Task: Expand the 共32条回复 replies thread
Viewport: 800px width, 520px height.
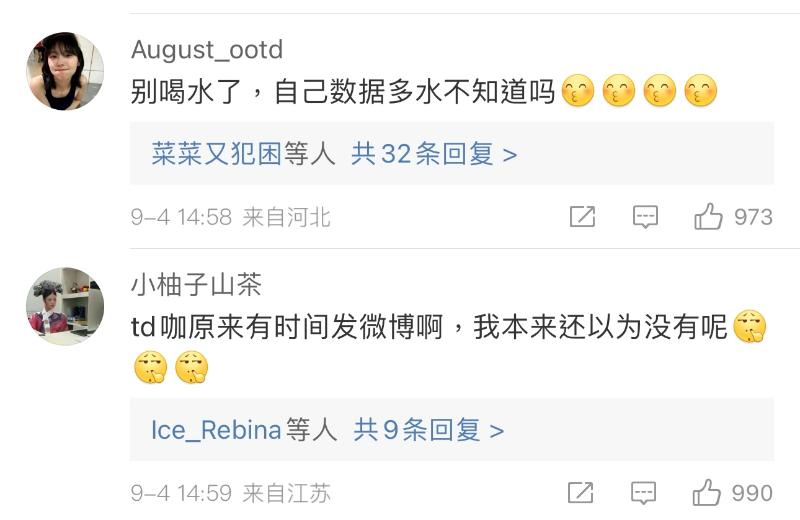Action: 434,154
